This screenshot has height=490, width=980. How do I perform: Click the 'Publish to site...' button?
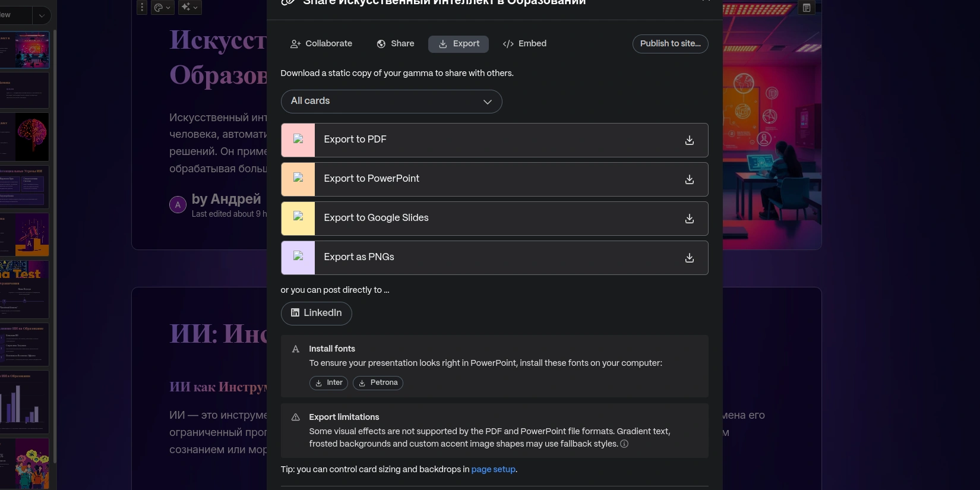tap(670, 44)
